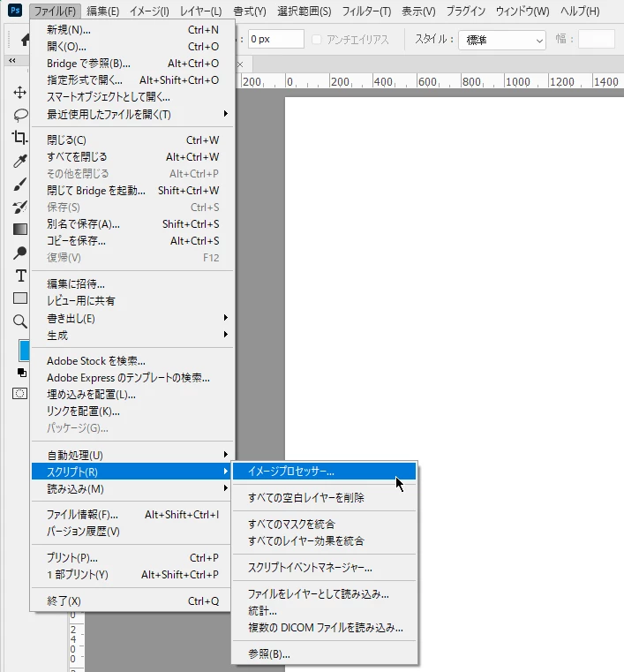The width and height of the screenshot is (624, 672).
Task: Toggle Quick Mask mode icon
Action: click(x=19, y=394)
